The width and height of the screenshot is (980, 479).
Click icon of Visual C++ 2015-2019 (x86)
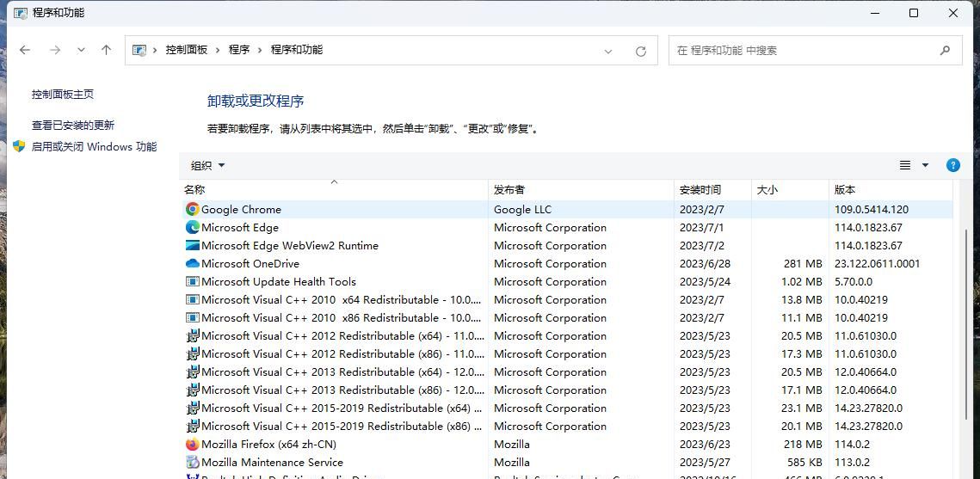193,427
